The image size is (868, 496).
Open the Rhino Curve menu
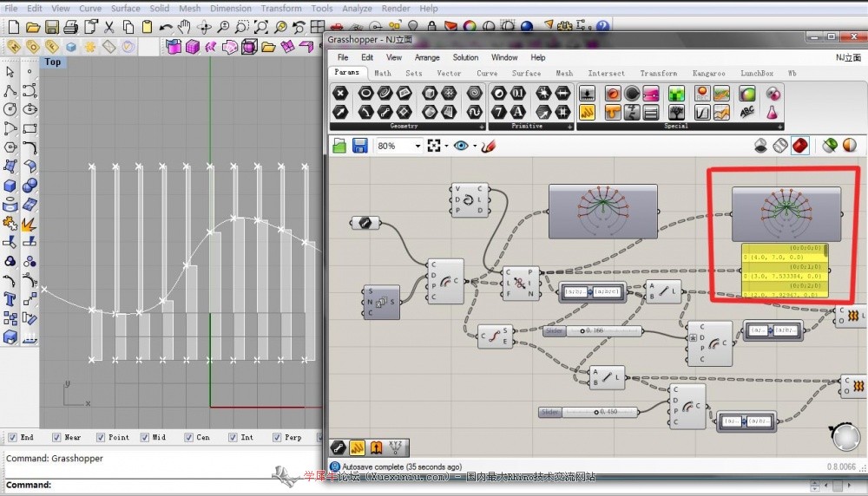pyautogui.click(x=89, y=9)
